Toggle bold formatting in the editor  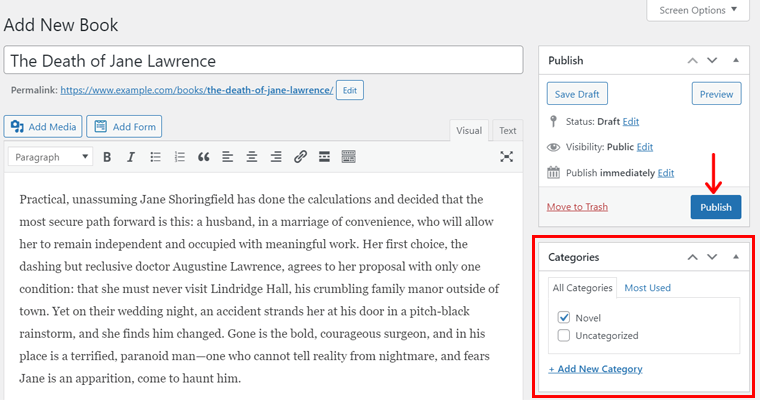[106, 157]
